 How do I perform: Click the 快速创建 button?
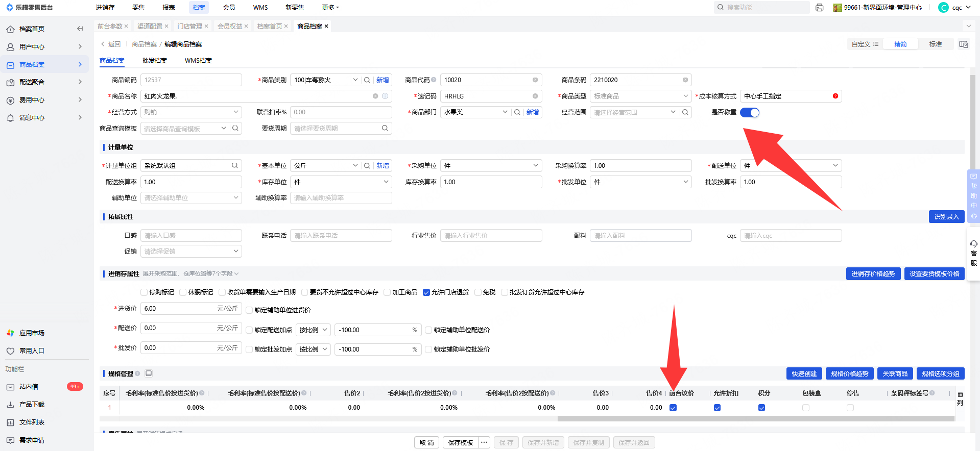tap(804, 374)
